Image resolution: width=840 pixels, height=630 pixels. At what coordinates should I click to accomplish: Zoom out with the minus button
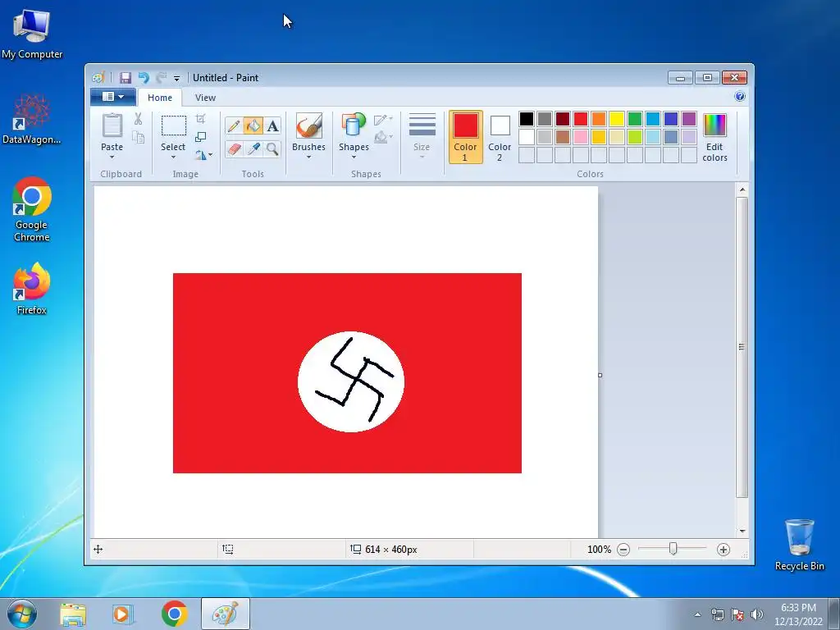[x=623, y=549]
